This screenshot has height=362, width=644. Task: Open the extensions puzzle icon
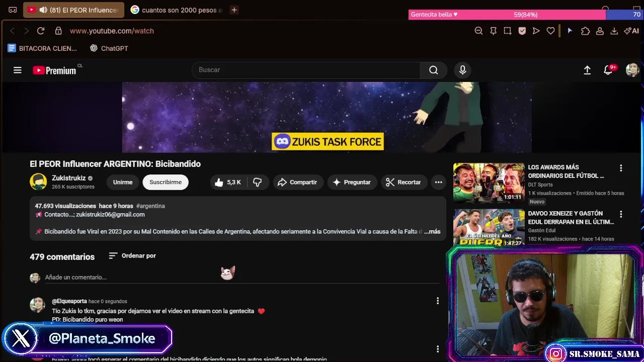[x=585, y=31]
